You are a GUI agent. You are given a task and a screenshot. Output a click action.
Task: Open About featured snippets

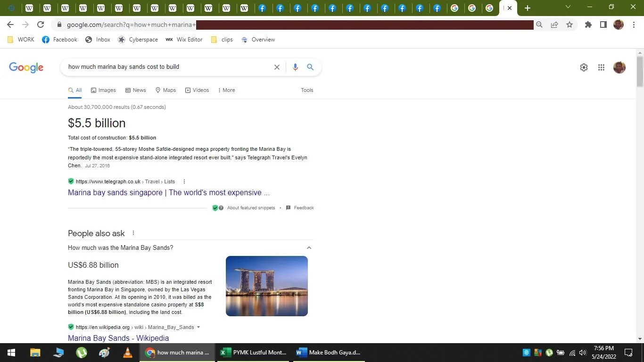(x=251, y=208)
